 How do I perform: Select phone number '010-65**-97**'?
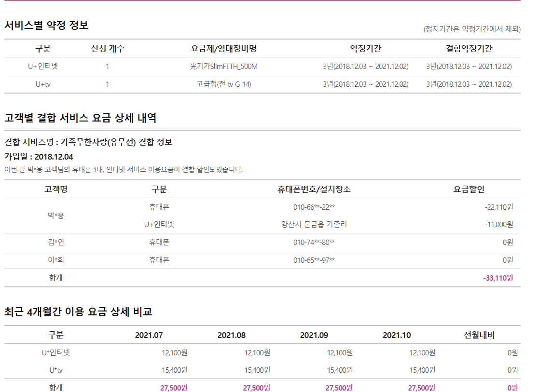(x=314, y=260)
